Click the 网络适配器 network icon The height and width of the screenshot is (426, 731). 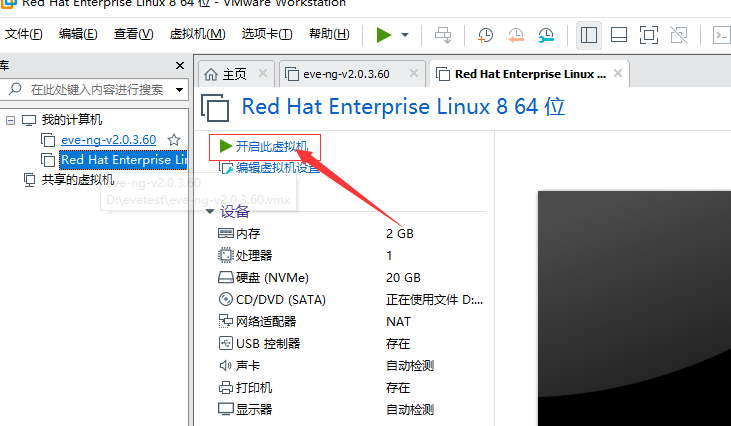[x=226, y=321]
